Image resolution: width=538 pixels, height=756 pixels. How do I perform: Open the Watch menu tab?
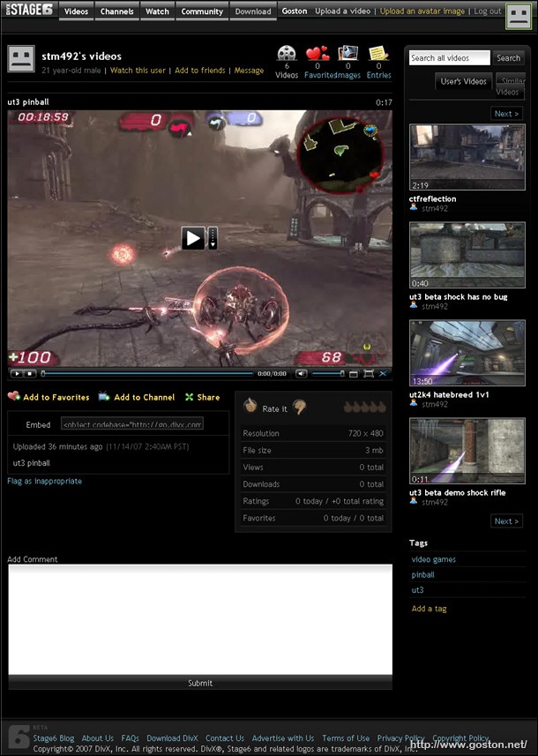[x=157, y=11]
